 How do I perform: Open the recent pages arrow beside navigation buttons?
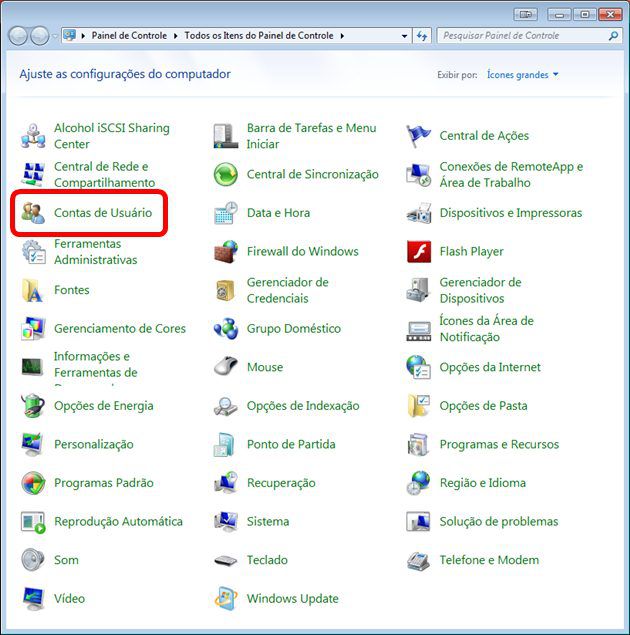pos(54,36)
